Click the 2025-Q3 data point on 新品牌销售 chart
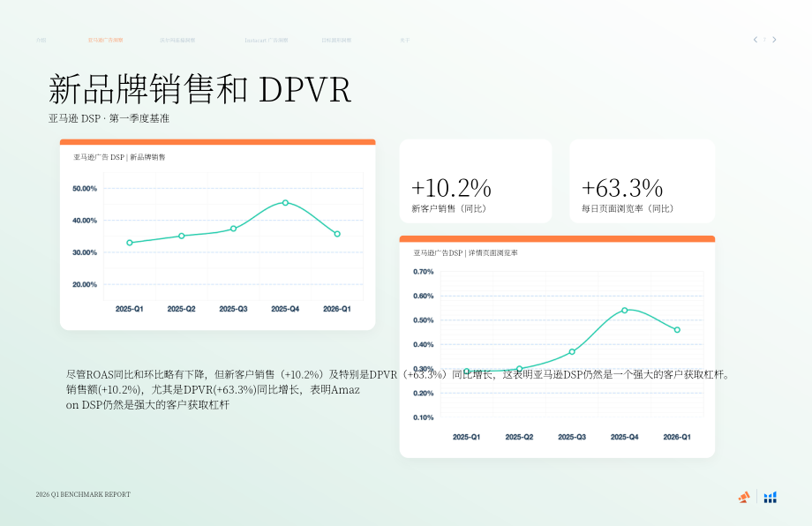The height and width of the screenshot is (526, 812). 234,229
